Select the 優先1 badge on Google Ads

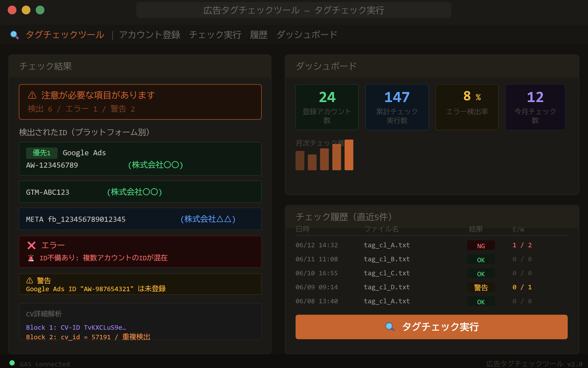(x=42, y=153)
